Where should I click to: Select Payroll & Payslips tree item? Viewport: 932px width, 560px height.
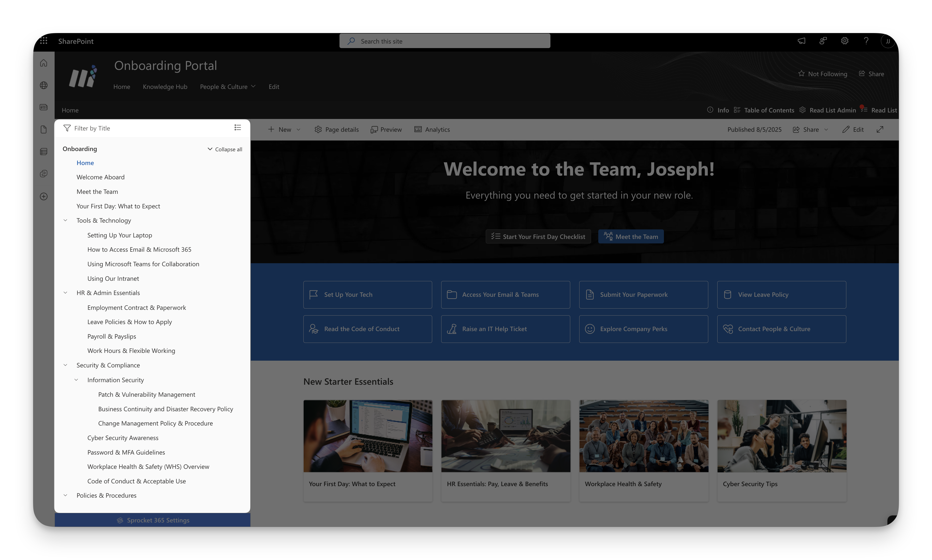(x=111, y=336)
